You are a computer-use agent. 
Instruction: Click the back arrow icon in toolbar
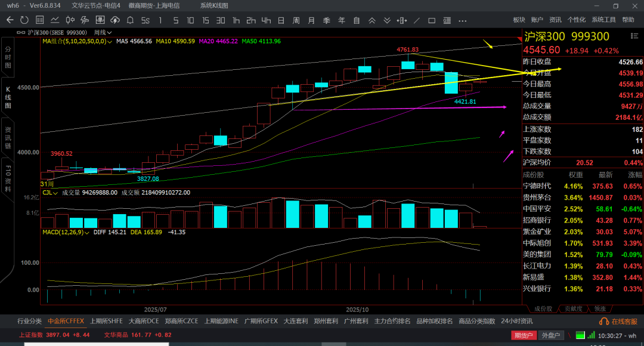click(x=10, y=20)
